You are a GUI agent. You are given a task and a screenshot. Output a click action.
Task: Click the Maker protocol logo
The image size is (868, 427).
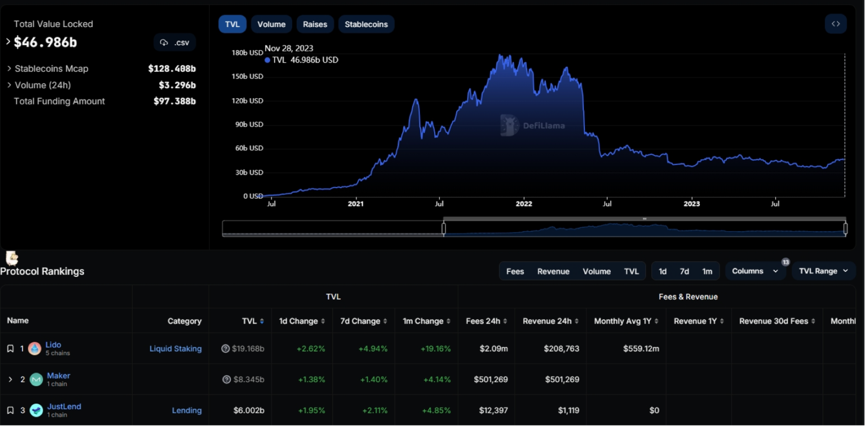click(36, 380)
